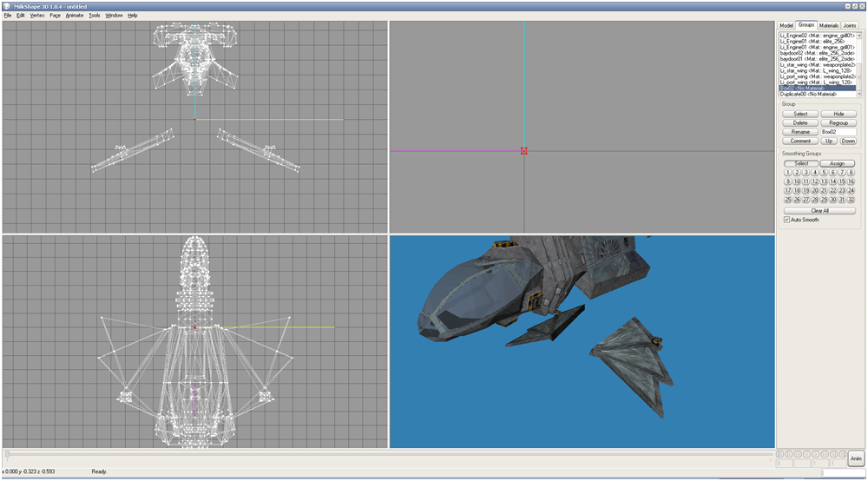This screenshot has height=481, width=868.
Task: Click the Smoothing Groups Select button
Action: click(801, 163)
